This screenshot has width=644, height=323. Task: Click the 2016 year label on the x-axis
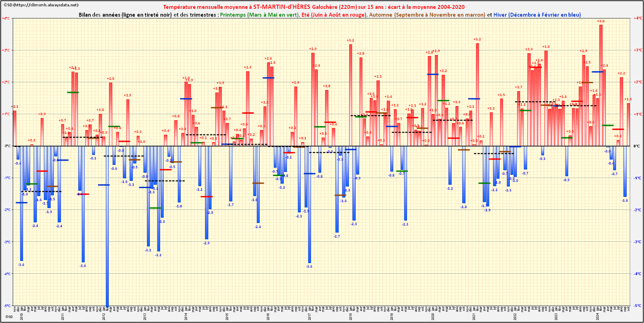coord(268,317)
